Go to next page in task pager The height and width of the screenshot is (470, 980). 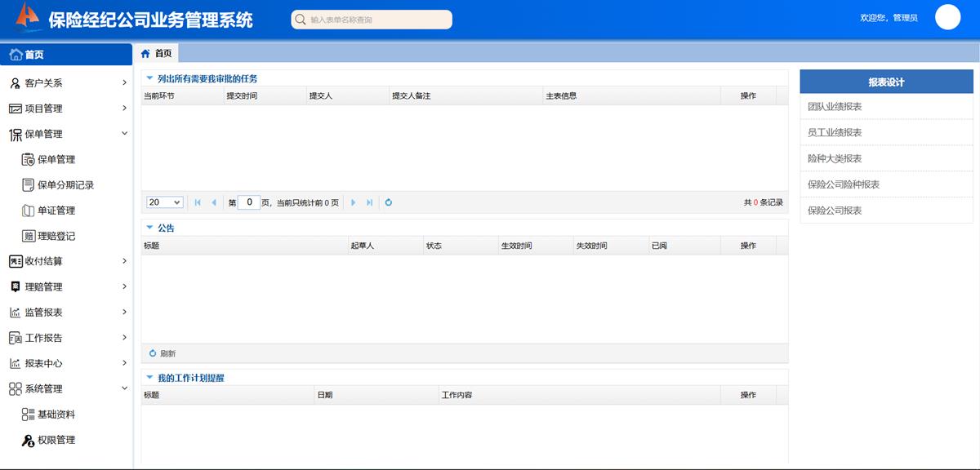[x=353, y=202]
